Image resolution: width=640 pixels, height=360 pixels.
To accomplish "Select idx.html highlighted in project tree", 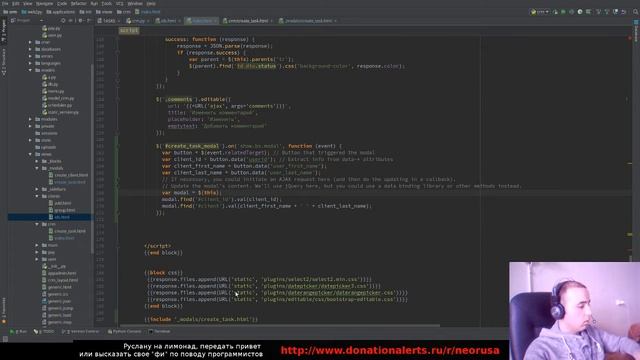I will pos(62,217).
